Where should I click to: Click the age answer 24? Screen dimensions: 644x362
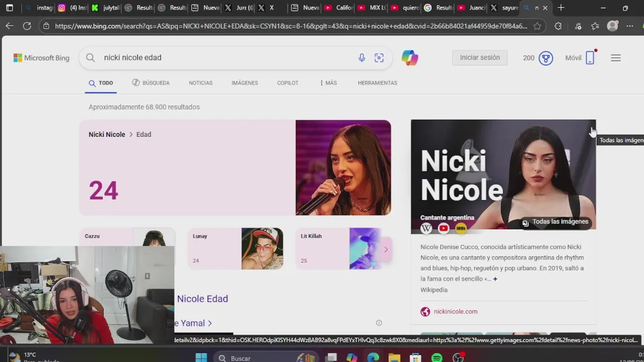[103, 191]
